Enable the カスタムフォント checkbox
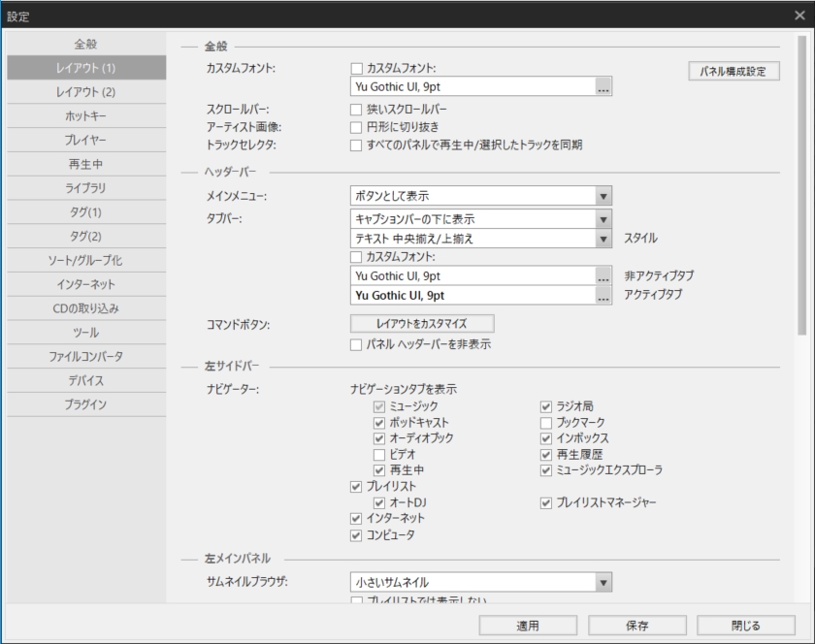 pos(358,68)
